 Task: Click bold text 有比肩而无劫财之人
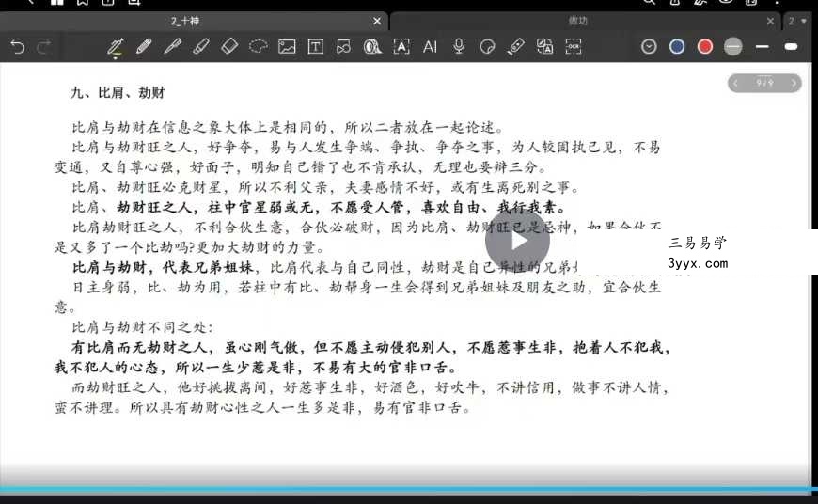click(140, 348)
